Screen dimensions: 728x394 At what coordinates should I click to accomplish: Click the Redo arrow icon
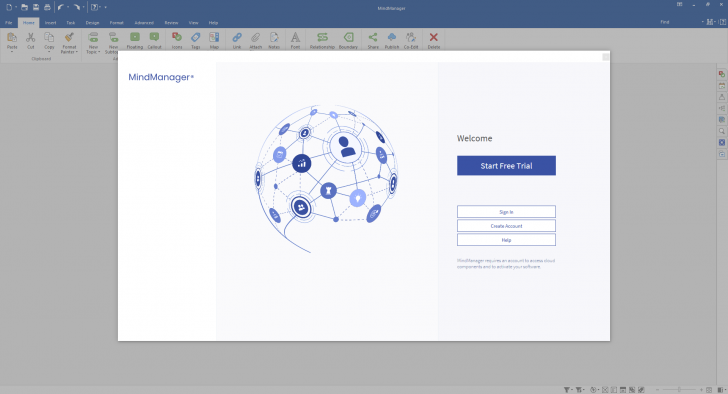[x=77, y=7]
